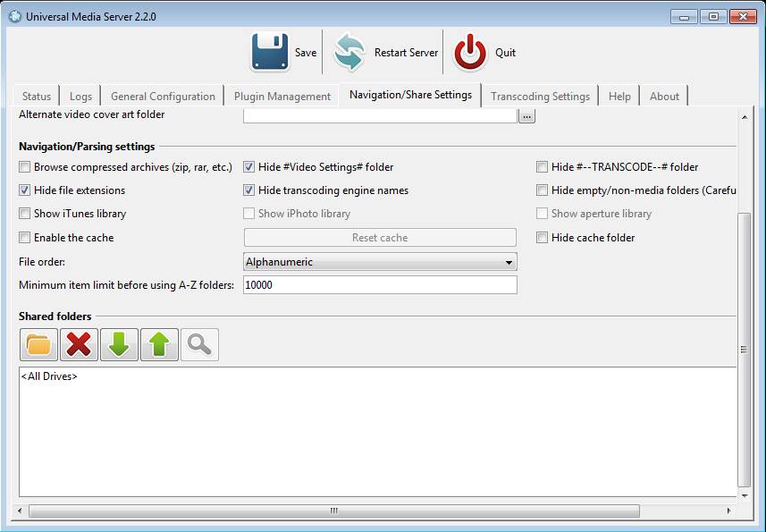This screenshot has height=532, width=766.
Task: Click the Restart Server label
Action: [406, 53]
